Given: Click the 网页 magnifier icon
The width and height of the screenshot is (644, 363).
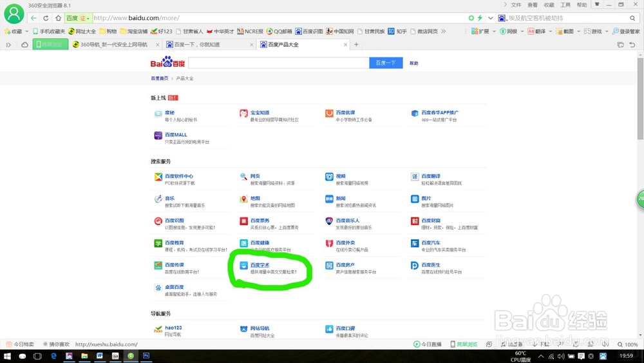Looking at the screenshot, I should (243, 177).
